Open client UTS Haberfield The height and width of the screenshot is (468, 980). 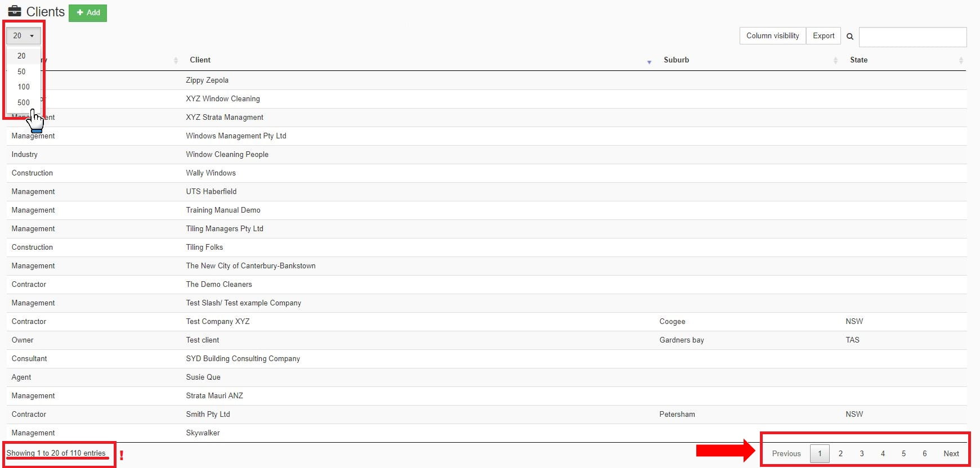pos(211,191)
